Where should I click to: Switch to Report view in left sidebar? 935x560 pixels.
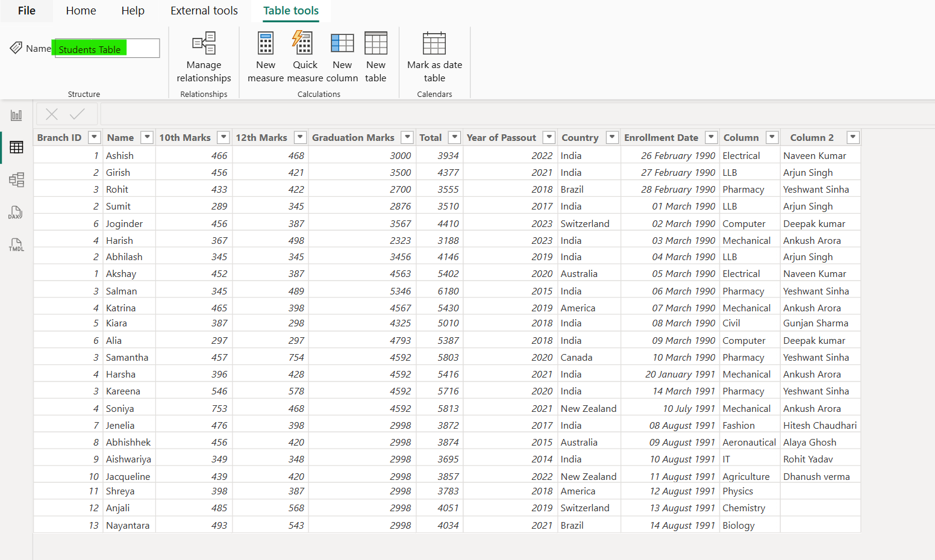point(16,114)
